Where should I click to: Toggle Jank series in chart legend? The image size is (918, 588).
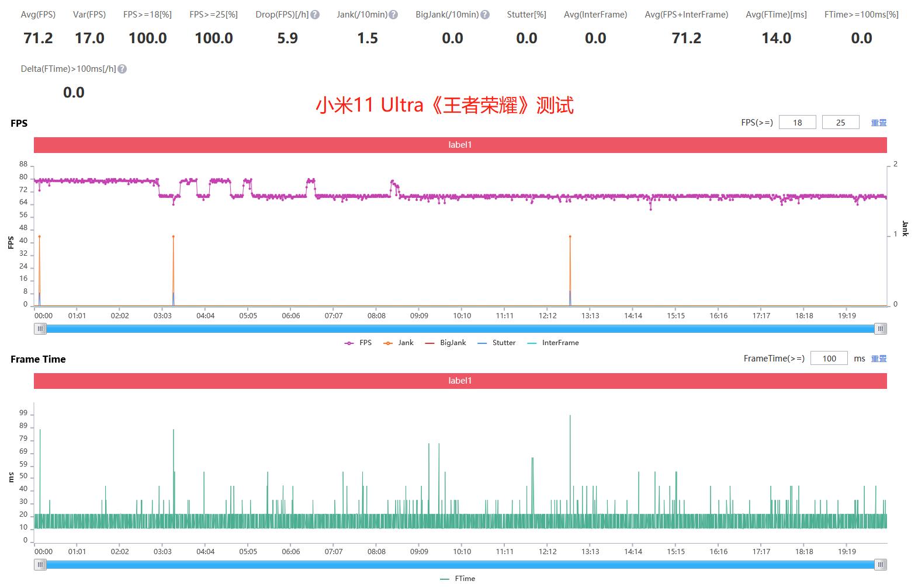click(399, 343)
